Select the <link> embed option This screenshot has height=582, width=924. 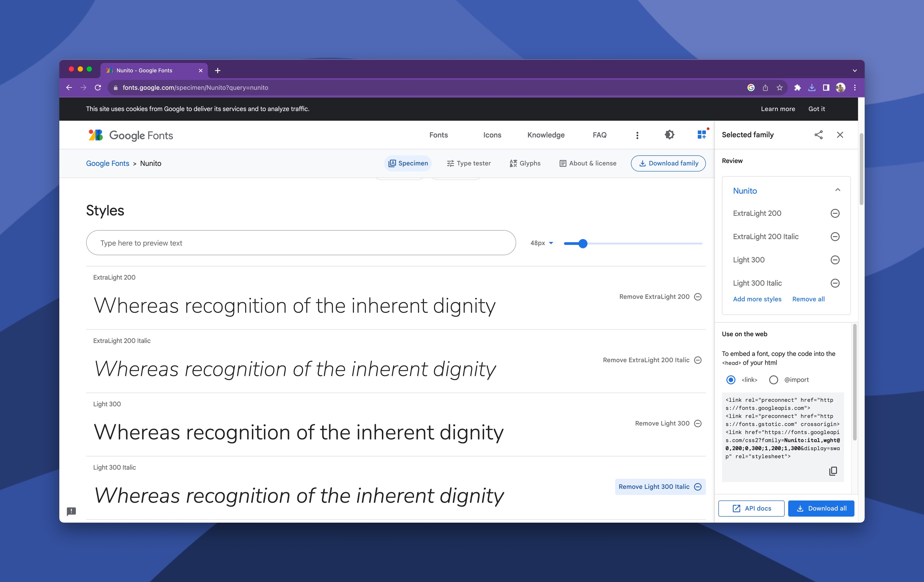coord(731,380)
